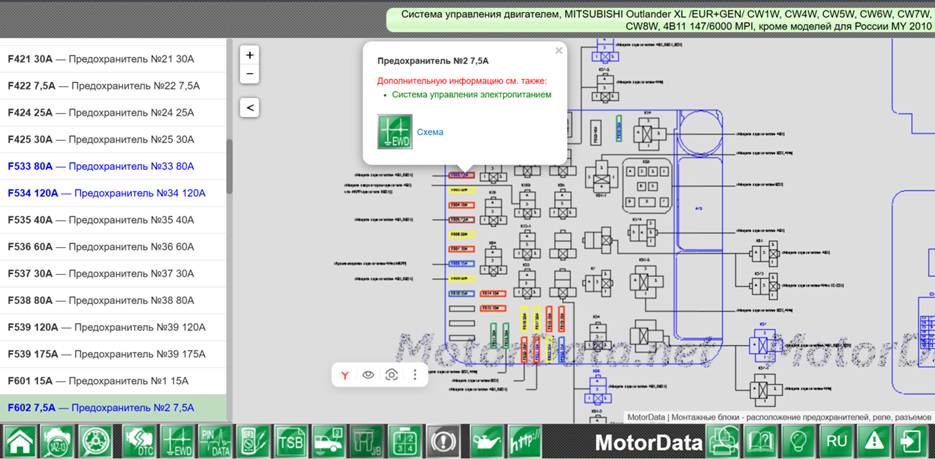Open the three-dots menu in floating toolbar
935x459 pixels.
415,375
